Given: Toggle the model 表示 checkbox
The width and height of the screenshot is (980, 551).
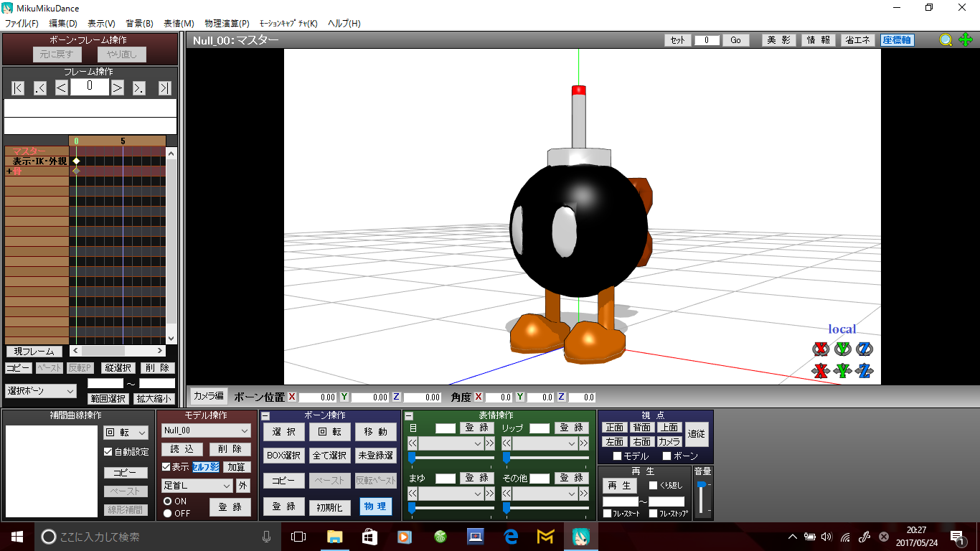Looking at the screenshot, I should (166, 466).
